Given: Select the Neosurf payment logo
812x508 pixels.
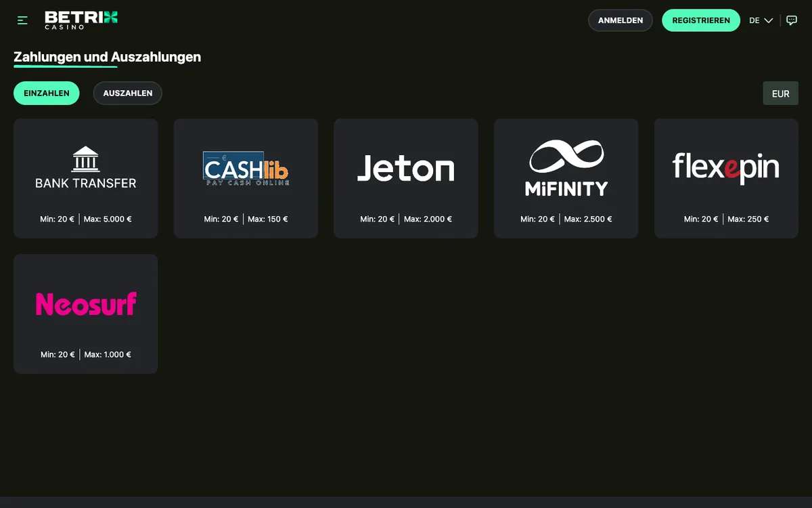Looking at the screenshot, I should 86,303.
